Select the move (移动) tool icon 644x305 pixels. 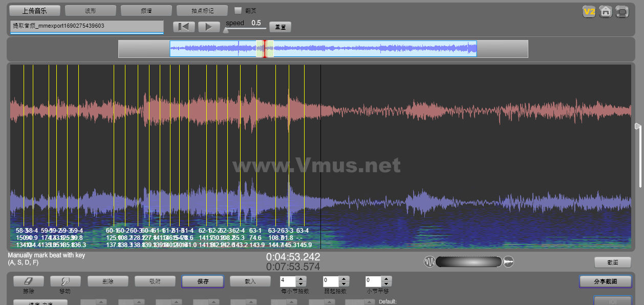click(x=65, y=281)
